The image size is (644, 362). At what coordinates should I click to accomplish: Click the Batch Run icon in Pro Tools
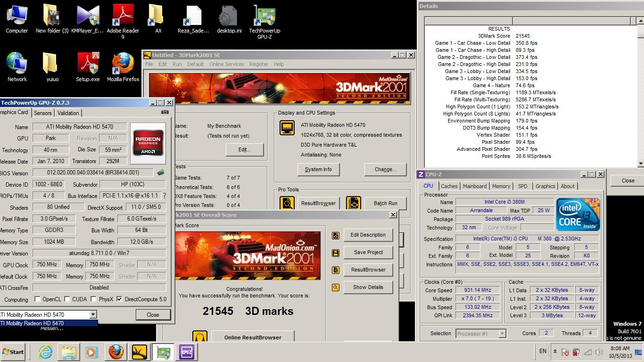pyautogui.click(x=353, y=203)
